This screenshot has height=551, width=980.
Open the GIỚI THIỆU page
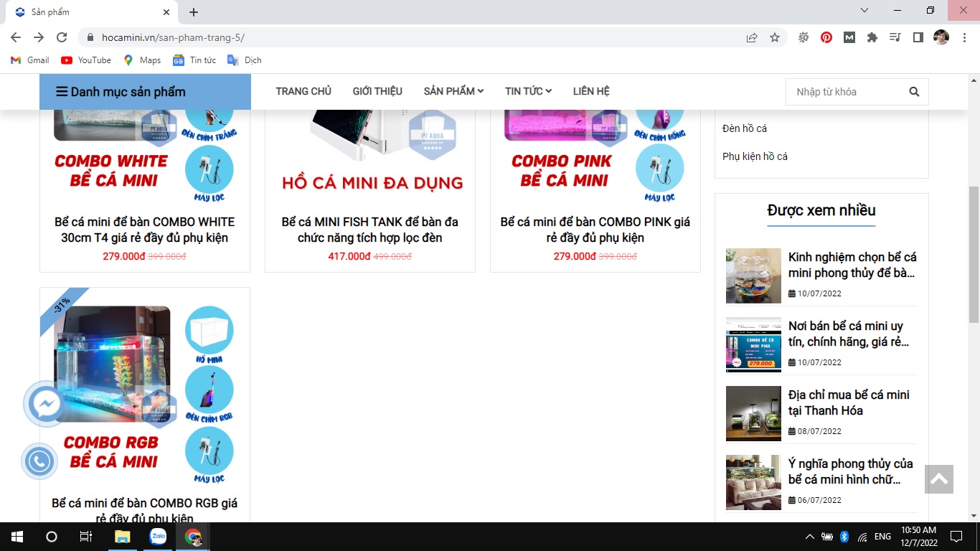377,91
